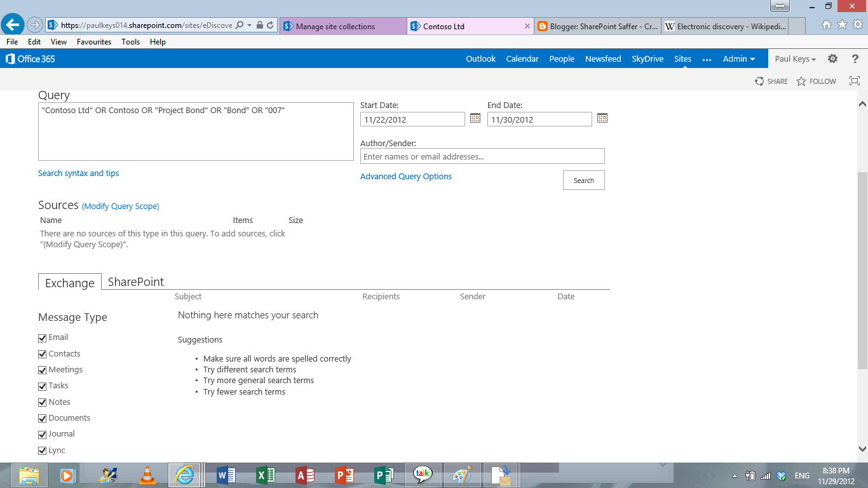The image size is (868, 488).
Task: Enter focus mode with the fullscreen icon
Action: click(854, 81)
